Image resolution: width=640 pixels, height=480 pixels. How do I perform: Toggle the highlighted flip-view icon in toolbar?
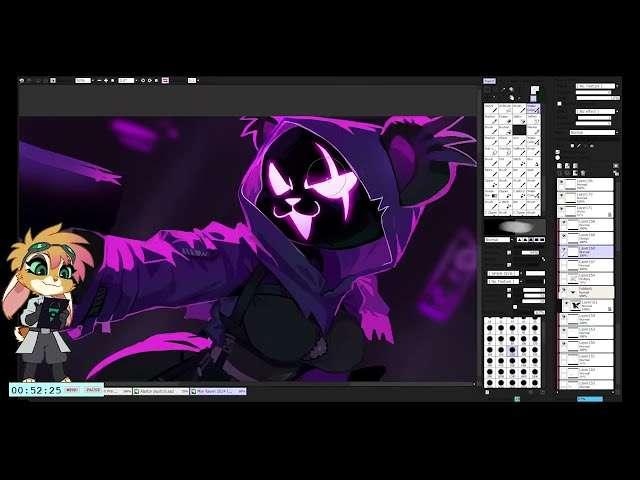click(x=165, y=80)
